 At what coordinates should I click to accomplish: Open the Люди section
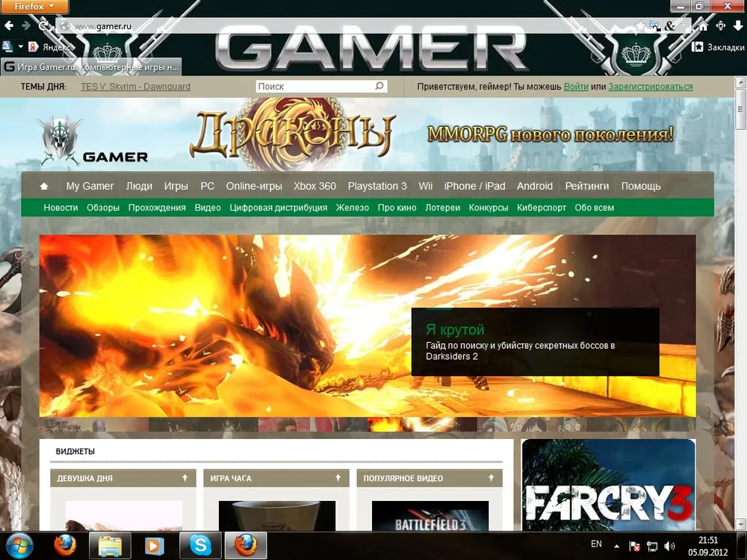[x=139, y=186]
